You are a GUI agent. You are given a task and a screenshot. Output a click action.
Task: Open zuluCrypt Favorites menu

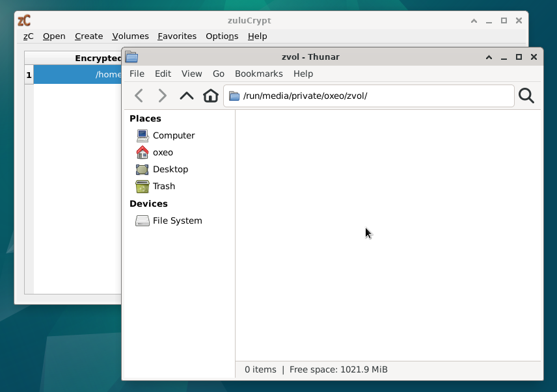pyautogui.click(x=177, y=36)
